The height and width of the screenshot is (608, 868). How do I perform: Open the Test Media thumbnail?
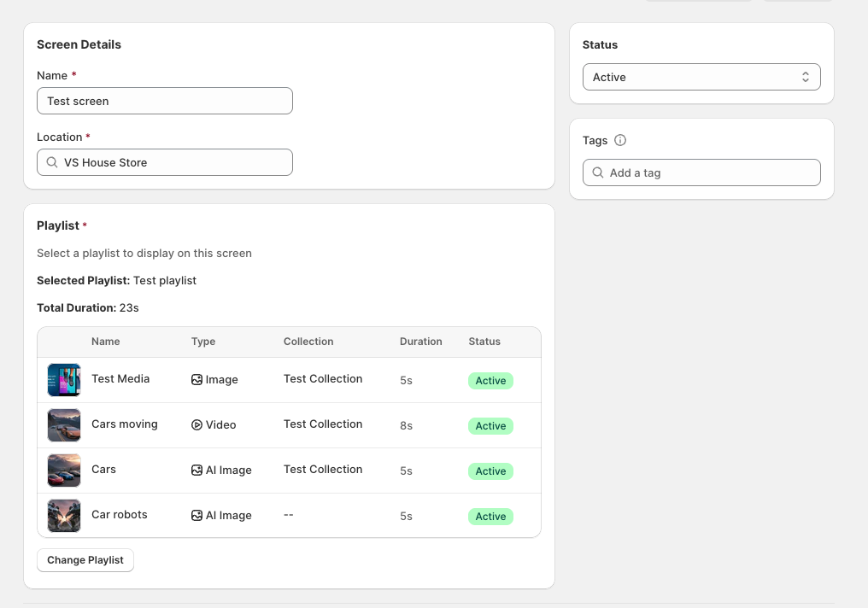pyautogui.click(x=64, y=380)
